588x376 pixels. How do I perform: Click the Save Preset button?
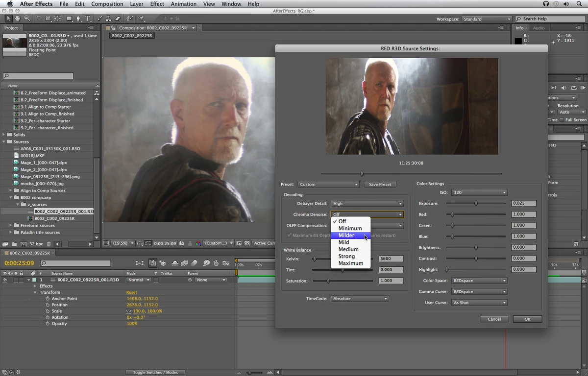click(x=380, y=185)
